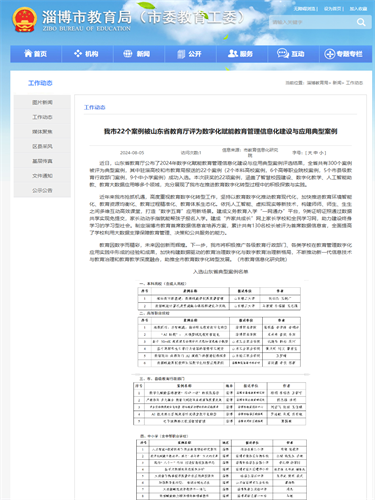Select the 机构 navigation icon item
The width and height of the screenshot is (375, 500).
[87, 54]
